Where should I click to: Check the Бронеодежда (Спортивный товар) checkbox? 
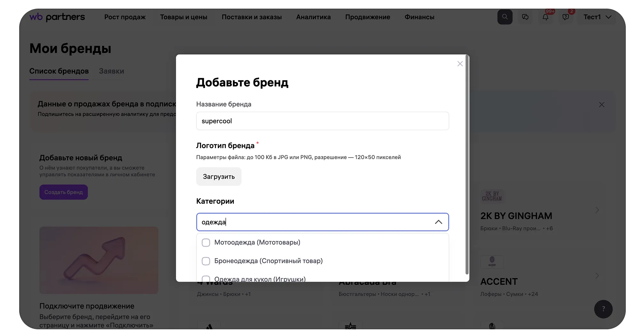click(206, 261)
